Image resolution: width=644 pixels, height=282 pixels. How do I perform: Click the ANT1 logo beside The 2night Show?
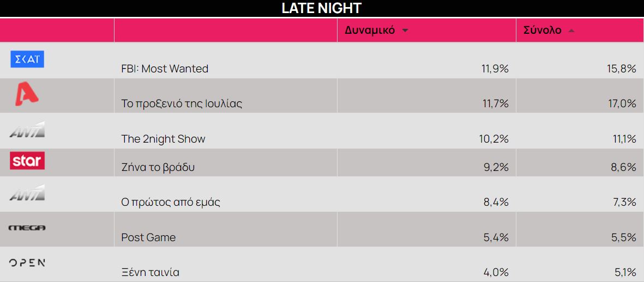[x=27, y=131]
